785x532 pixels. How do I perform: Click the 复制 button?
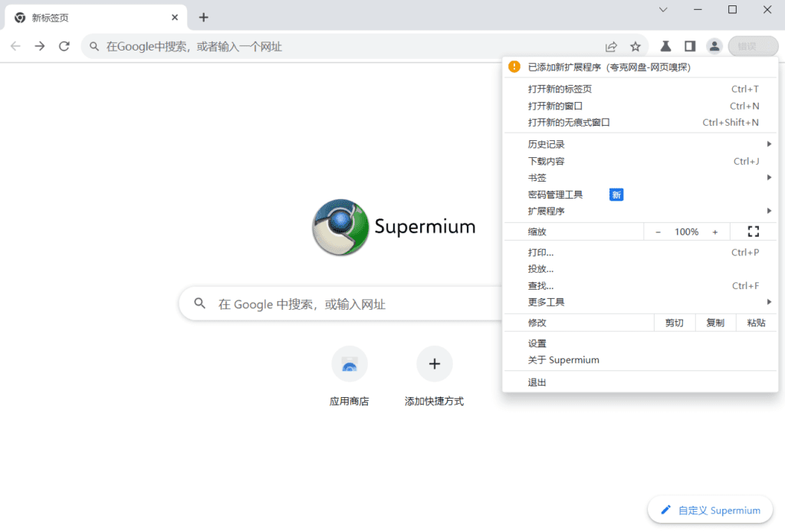click(x=715, y=323)
